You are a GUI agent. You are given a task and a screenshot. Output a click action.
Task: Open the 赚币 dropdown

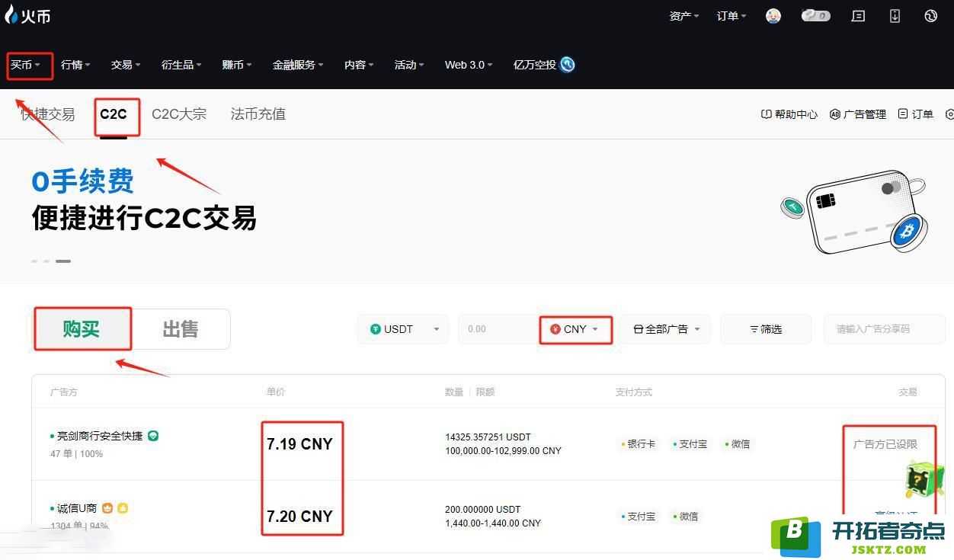(x=237, y=66)
